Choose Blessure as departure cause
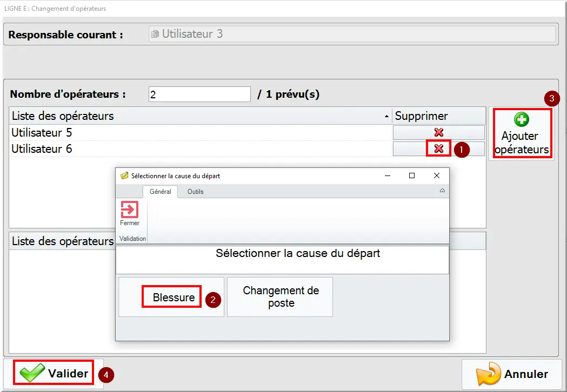567x392 pixels. point(171,297)
